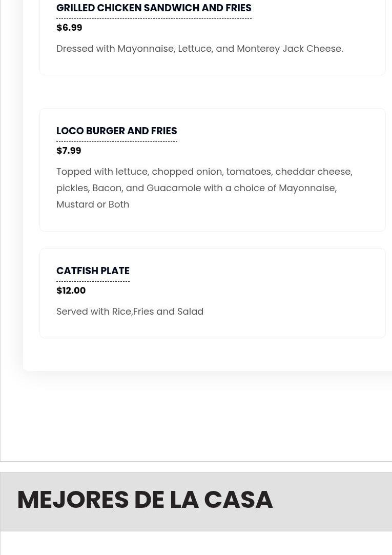Click the Monterey Jack Cheese description text
Screen dimensions: 392x555
click(199, 49)
